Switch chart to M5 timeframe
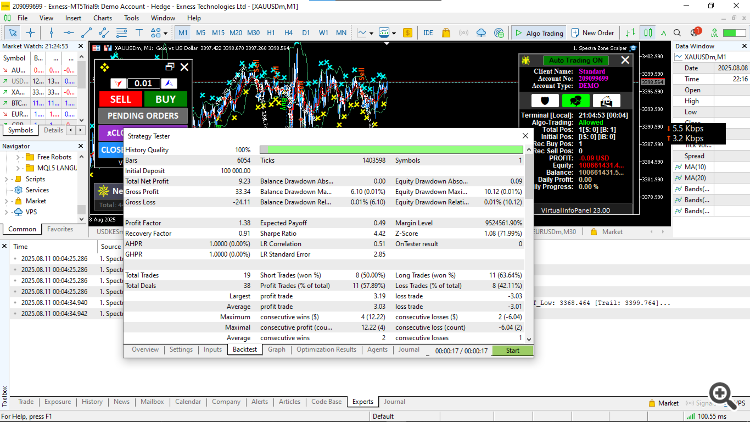Screen dimensions: 750x422 (x=200, y=33)
